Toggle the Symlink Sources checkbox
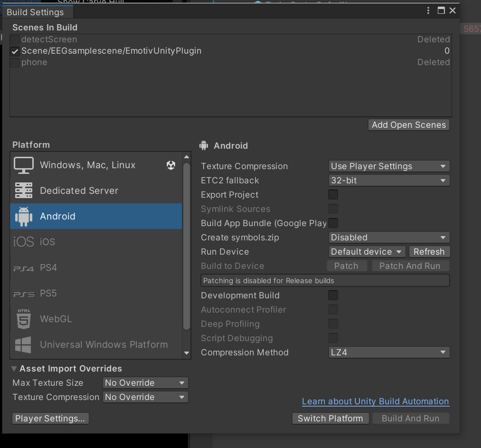Viewport: 481px width, 448px height. click(333, 209)
